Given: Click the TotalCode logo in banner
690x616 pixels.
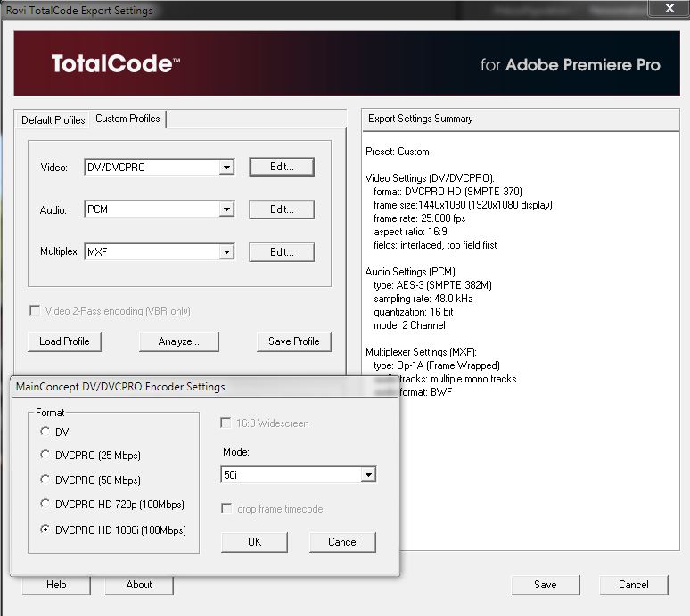Looking at the screenshot, I should coord(115,64).
